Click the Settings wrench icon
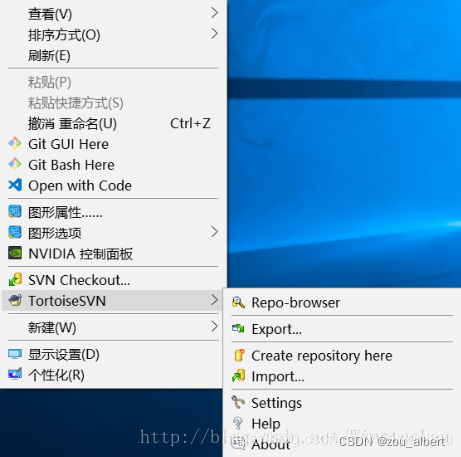 (x=238, y=402)
